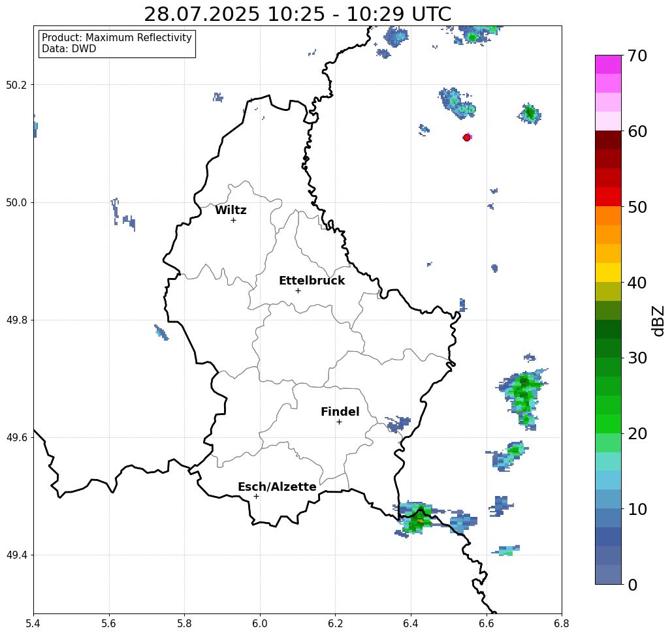This screenshot has height=635, width=672.
Task: Click the 49.8 latitude tick label
Action: click(16, 320)
